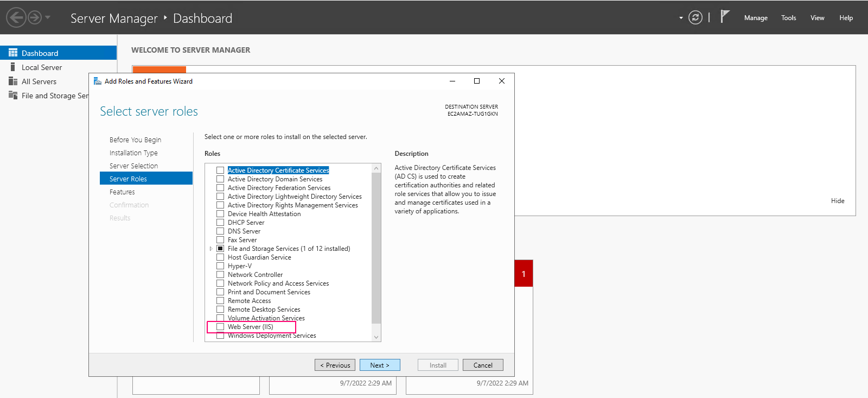This screenshot has width=868, height=398.
Task: Click the roles list scroll-down arrow
Action: [376, 337]
